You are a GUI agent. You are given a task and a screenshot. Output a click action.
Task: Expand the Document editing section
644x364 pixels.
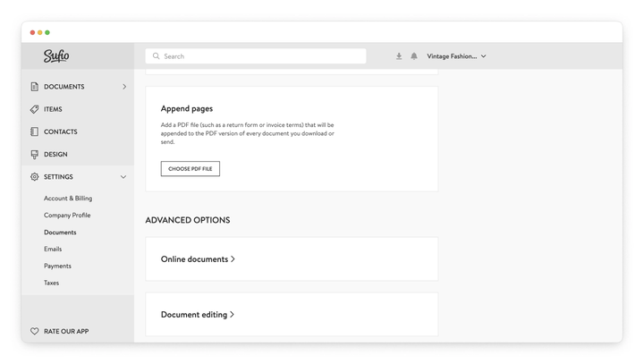(198, 315)
